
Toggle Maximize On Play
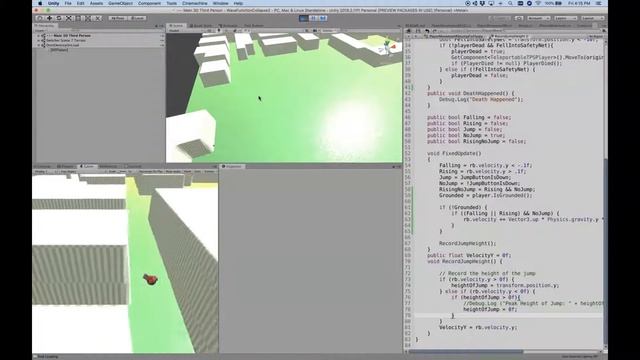point(150,171)
